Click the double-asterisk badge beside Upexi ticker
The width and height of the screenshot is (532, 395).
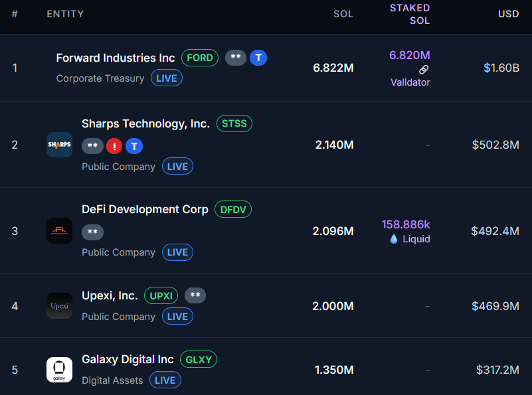[x=195, y=295]
